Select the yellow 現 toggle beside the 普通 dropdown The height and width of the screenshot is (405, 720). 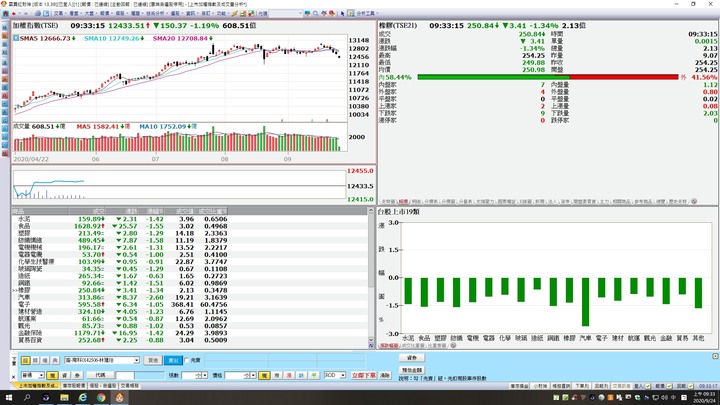[x=52, y=376]
